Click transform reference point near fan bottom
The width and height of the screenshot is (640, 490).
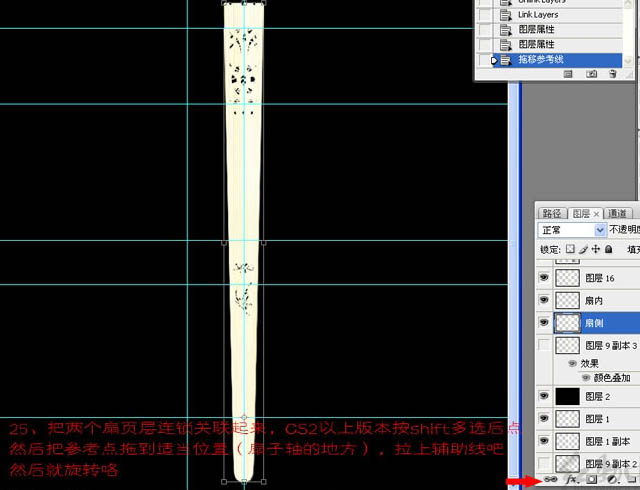pyautogui.click(x=244, y=417)
